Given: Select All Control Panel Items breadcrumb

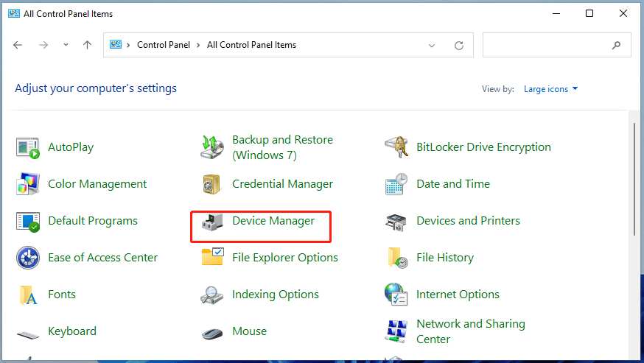Looking at the screenshot, I should 251,45.
